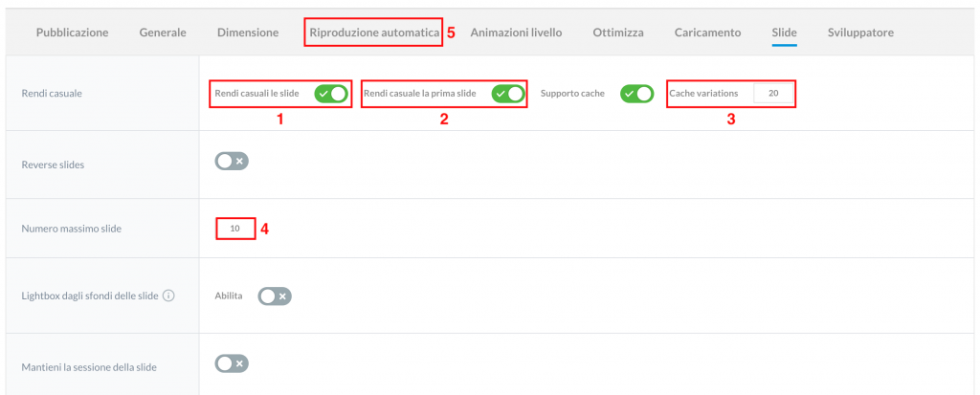Turn on Mantieni la sessione della slide
Image resolution: width=980 pixels, height=395 pixels.
(232, 363)
